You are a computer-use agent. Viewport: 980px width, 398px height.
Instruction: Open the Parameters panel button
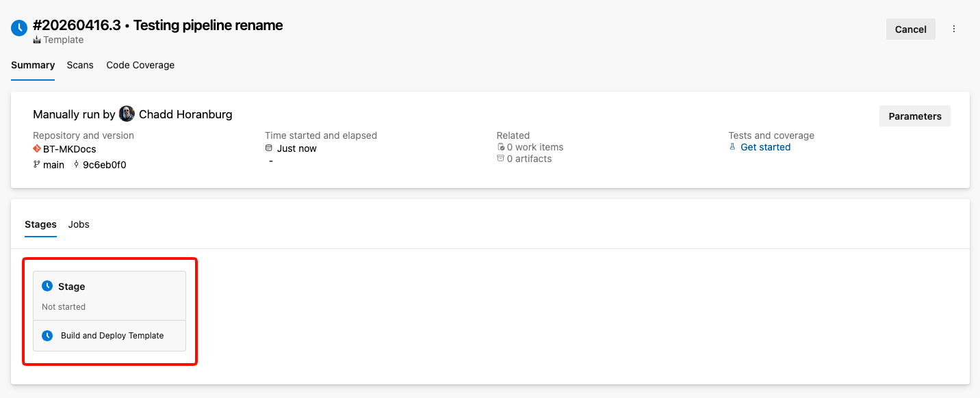[x=914, y=116]
